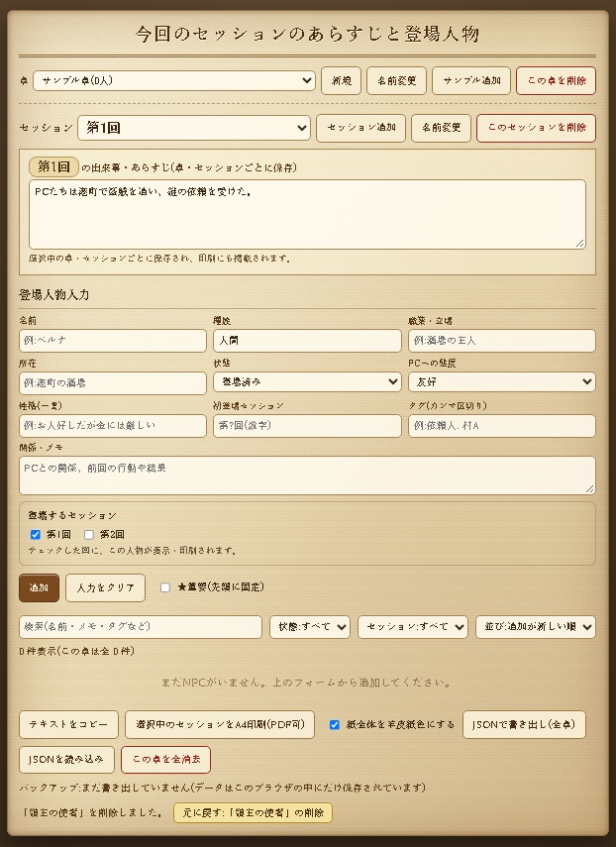The height and width of the screenshot is (847, 616).
Task: Click the JSONで書き出し(全卓) button
Action: [x=524, y=725]
